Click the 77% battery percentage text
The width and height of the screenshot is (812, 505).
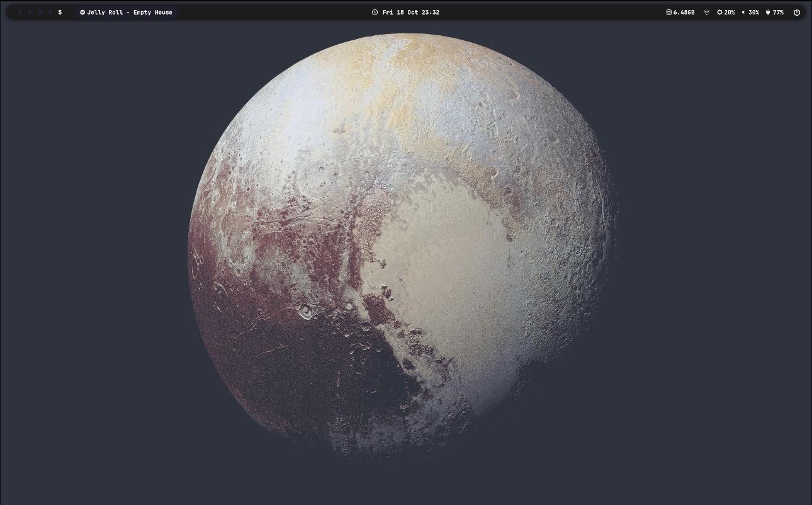click(x=778, y=12)
